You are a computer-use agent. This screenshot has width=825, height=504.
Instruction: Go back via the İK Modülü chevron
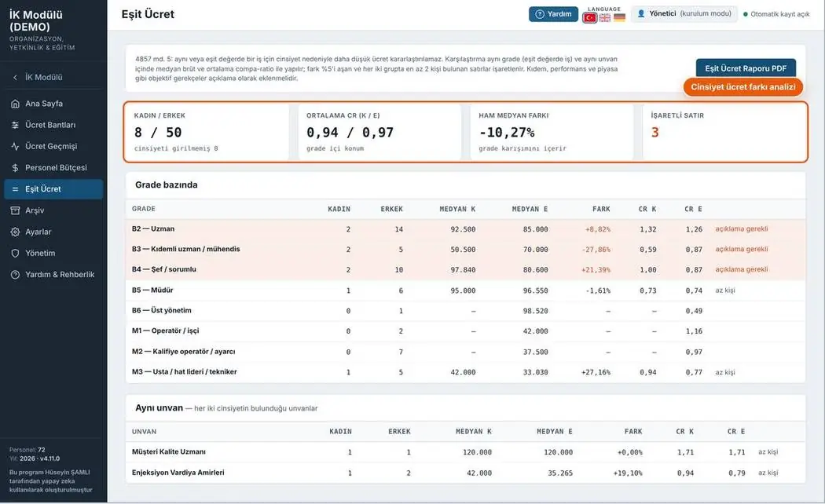point(15,77)
